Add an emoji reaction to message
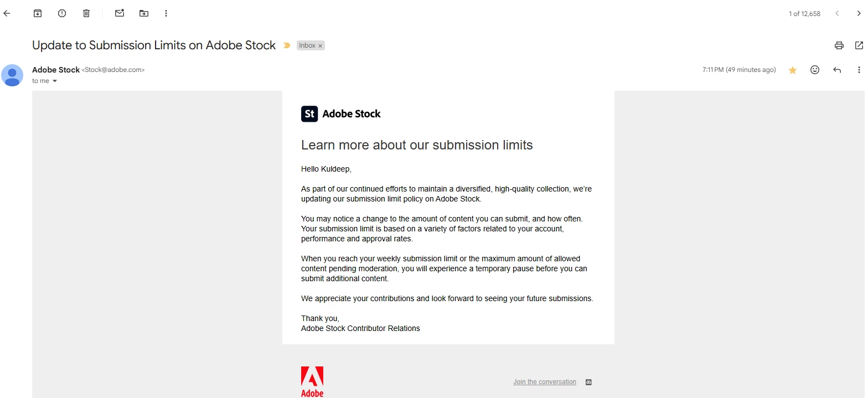 (815, 70)
